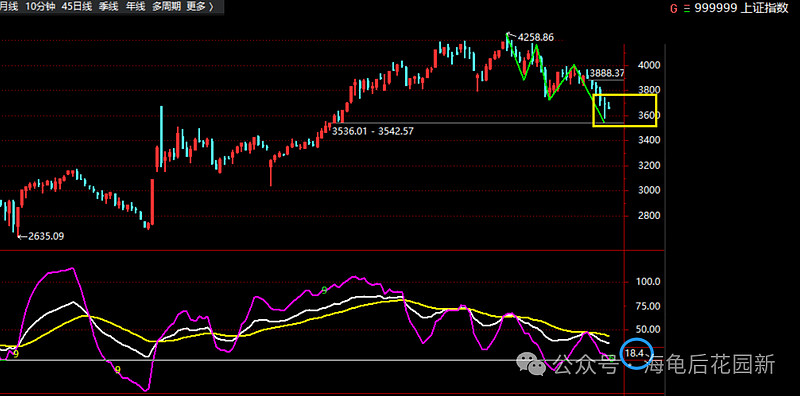Click the 2635.09 low price label
The width and height of the screenshot is (800, 396).
pyautogui.click(x=46, y=236)
